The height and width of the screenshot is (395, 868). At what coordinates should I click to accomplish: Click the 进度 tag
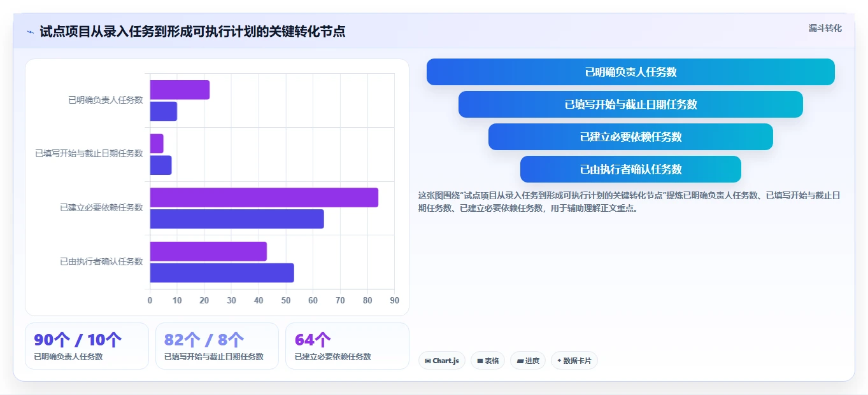[x=528, y=361]
